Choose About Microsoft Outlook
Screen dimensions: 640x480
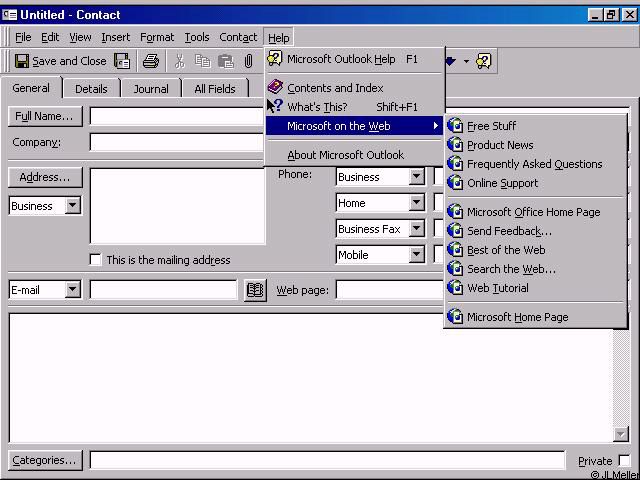click(x=354, y=155)
